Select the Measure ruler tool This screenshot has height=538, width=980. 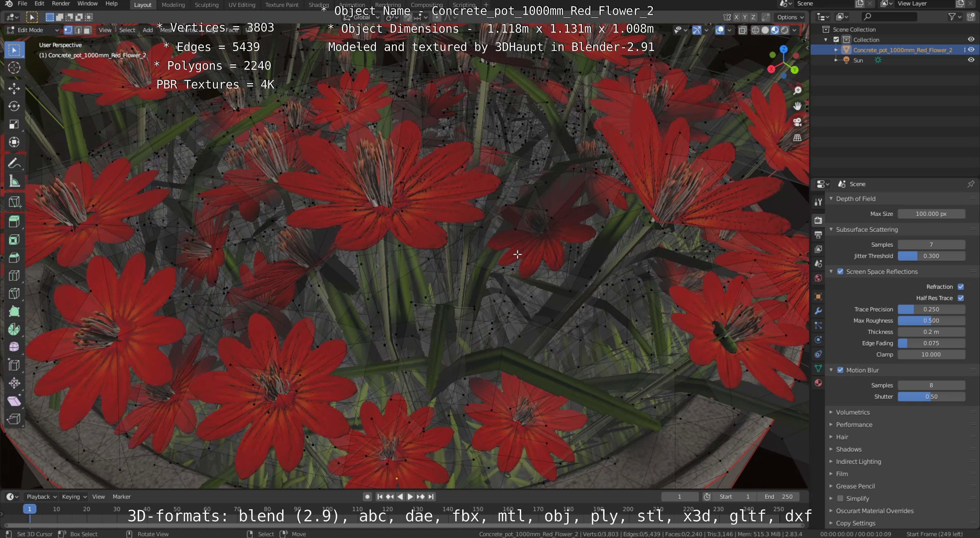coord(14,181)
